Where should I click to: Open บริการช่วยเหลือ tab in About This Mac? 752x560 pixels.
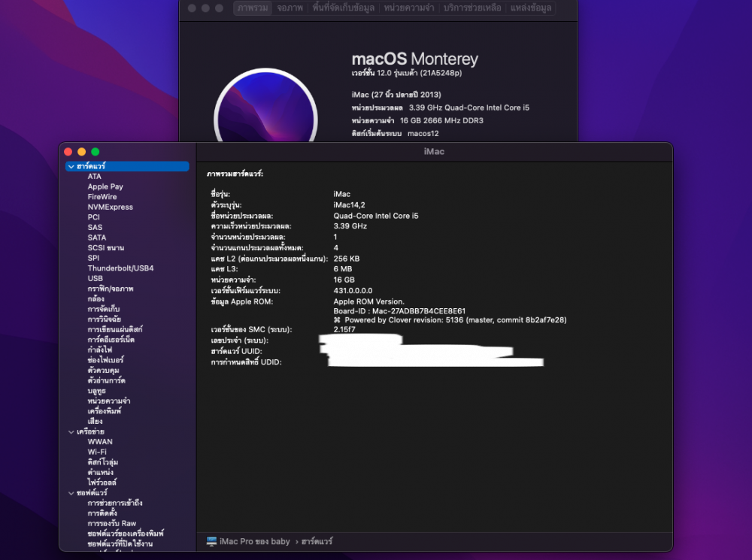tap(472, 8)
